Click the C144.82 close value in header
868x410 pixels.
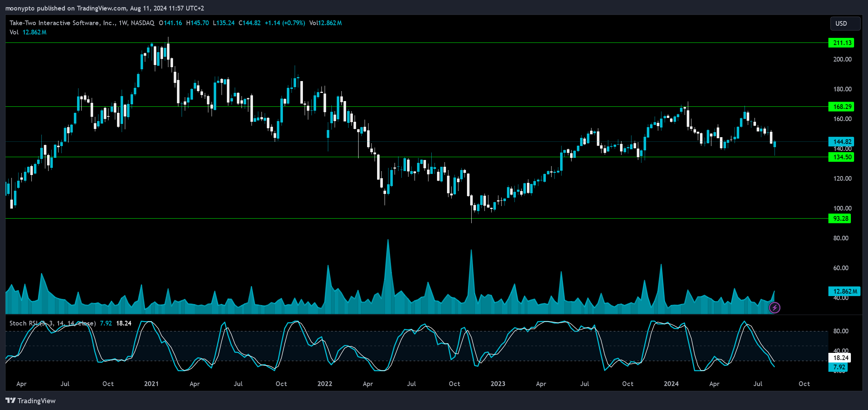pos(249,23)
